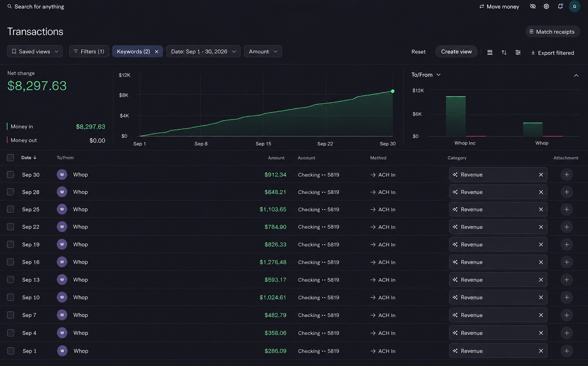Open the sort arrows icon

pos(504,53)
